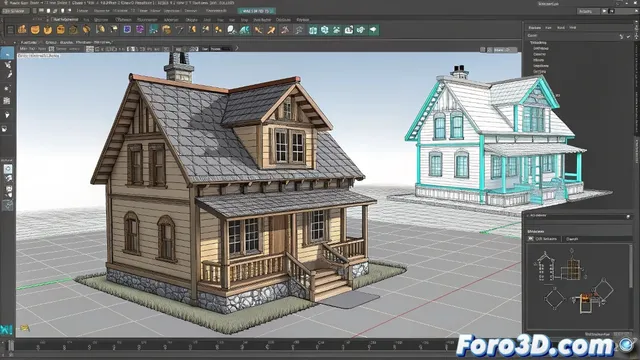This screenshot has height=360, width=640.
Task: Click the viewport label field at toolbar right end
Action: click(x=505, y=50)
